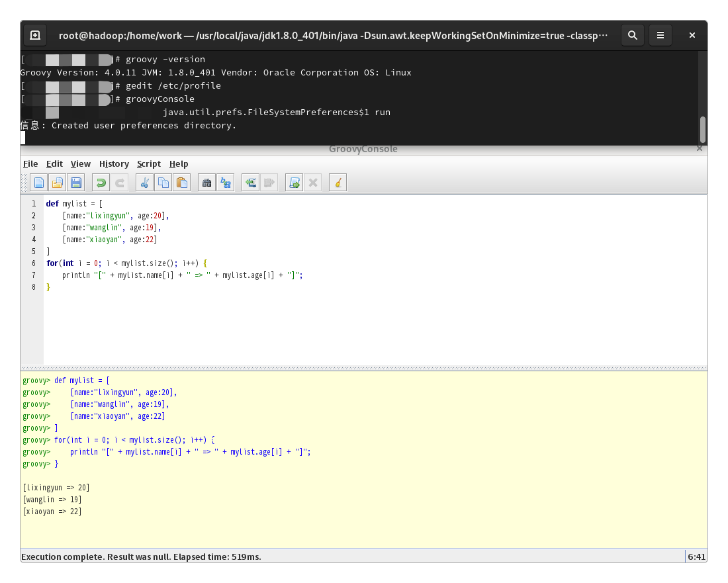
Task: Click output line '[lixingyun => 20]'
Action: pos(56,488)
